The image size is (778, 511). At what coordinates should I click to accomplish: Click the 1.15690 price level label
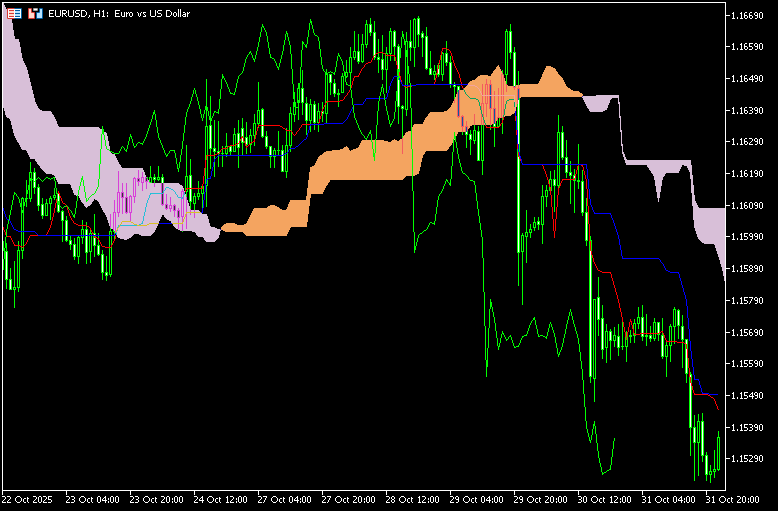pos(749,332)
